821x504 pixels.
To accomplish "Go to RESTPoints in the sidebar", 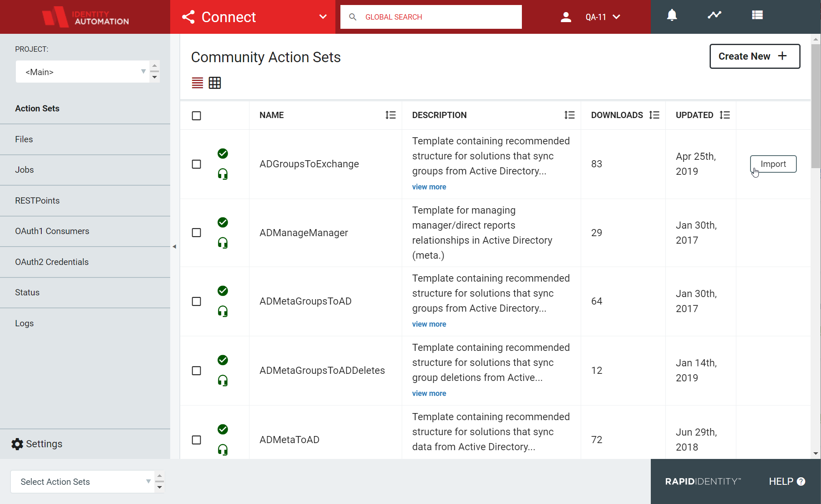I will click(x=85, y=201).
